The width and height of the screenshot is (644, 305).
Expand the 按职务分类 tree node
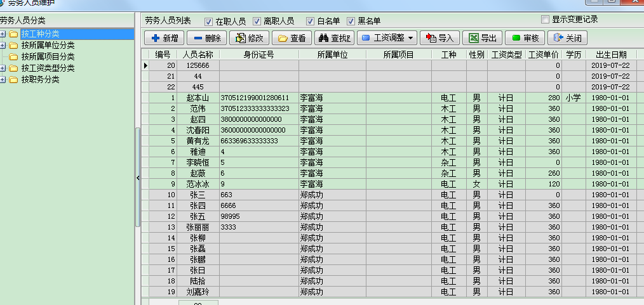tap(3, 79)
